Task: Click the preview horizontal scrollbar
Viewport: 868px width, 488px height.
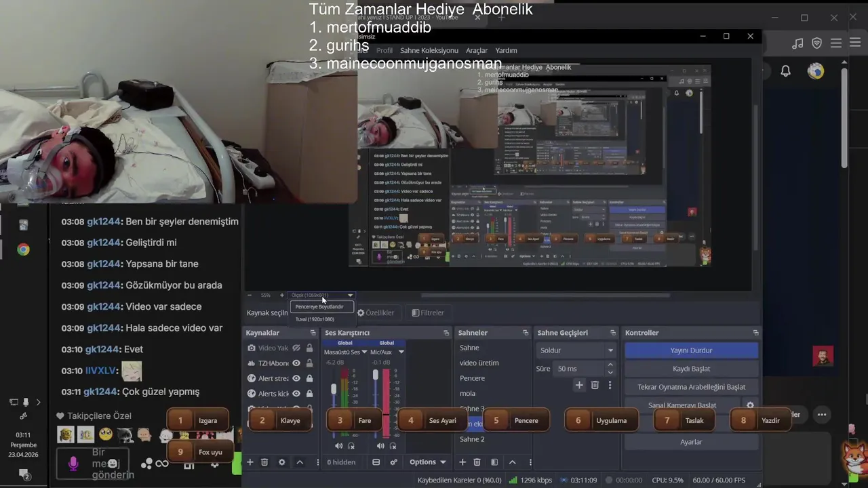Action: [545, 296]
